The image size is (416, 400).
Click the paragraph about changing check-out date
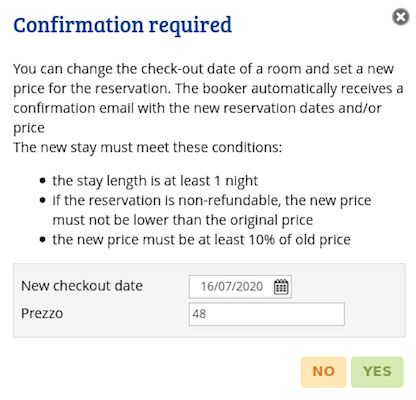208,98
